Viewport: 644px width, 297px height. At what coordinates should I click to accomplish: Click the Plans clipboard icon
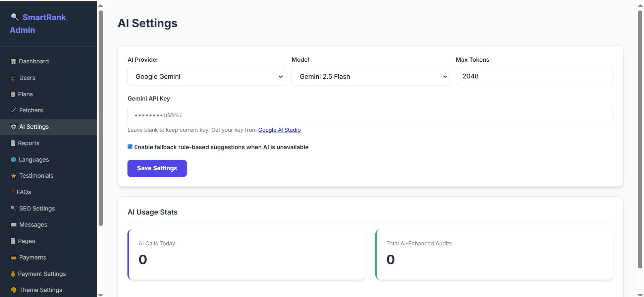[13, 94]
